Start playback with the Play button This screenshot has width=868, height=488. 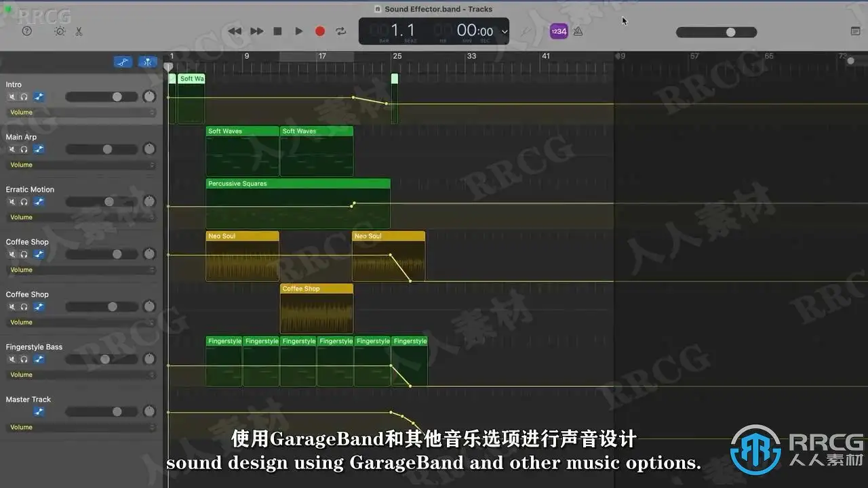299,31
